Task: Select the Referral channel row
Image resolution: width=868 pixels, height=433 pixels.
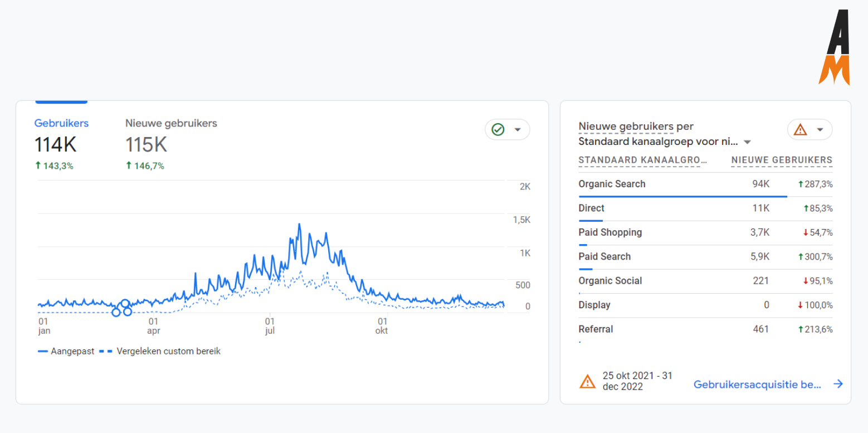Action: (x=705, y=329)
